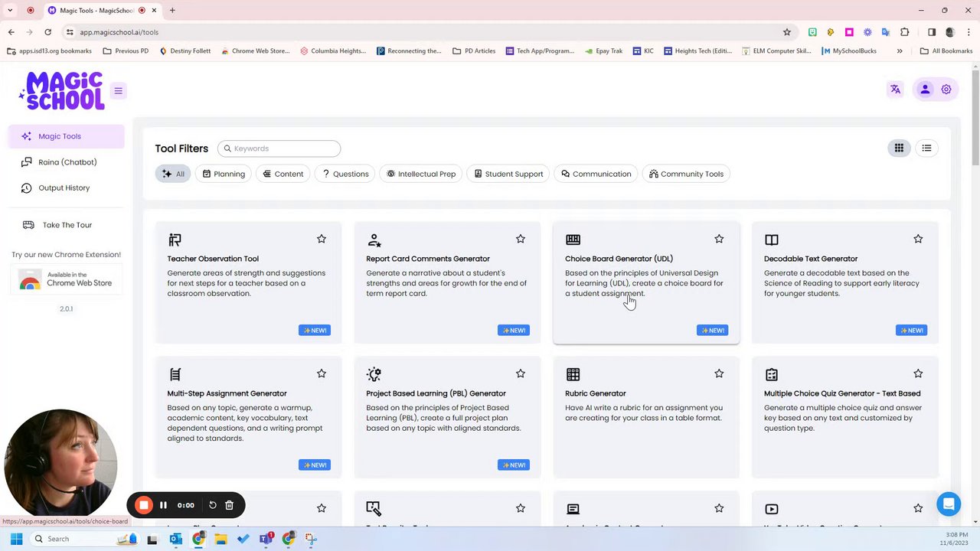Filter tools by Questions
980x551 pixels.
345,174
